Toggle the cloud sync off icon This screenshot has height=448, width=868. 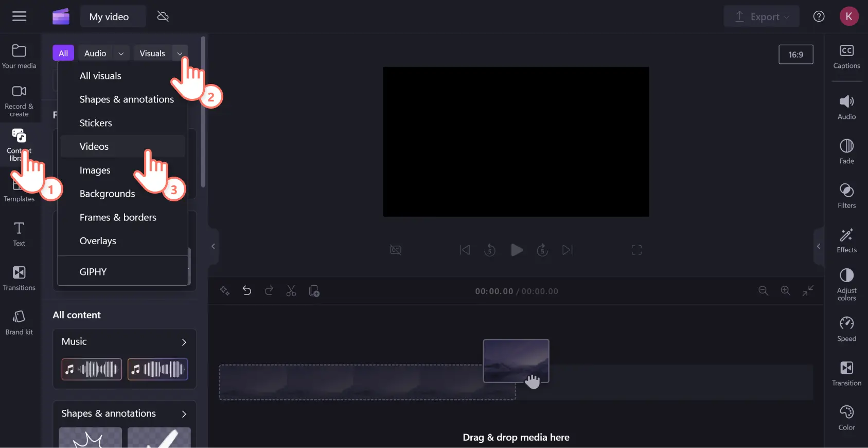coord(163,16)
